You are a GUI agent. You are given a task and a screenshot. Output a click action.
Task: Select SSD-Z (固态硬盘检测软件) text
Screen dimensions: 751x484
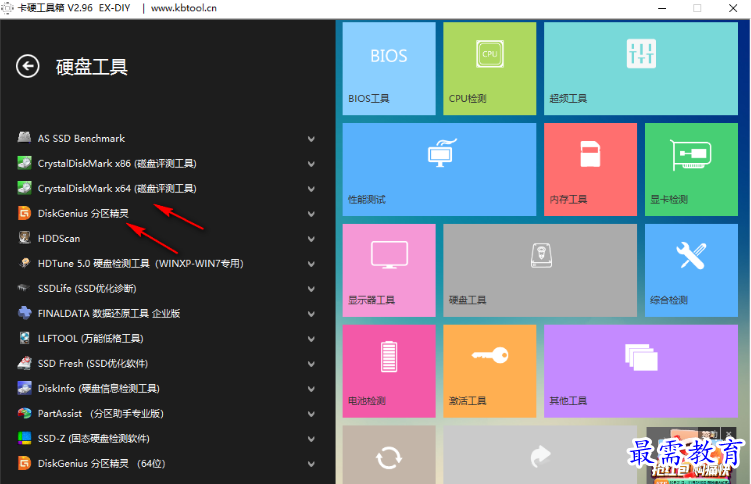(94, 439)
